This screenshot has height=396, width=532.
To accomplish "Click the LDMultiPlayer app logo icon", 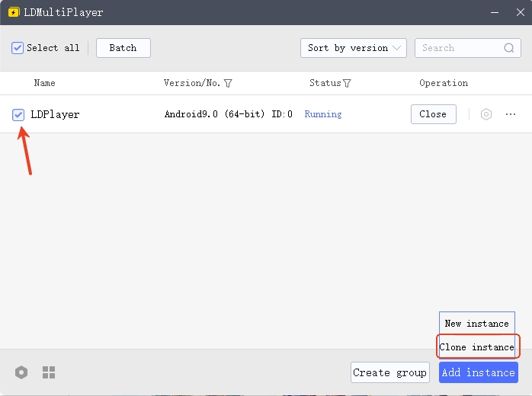I will (x=14, y=12).
